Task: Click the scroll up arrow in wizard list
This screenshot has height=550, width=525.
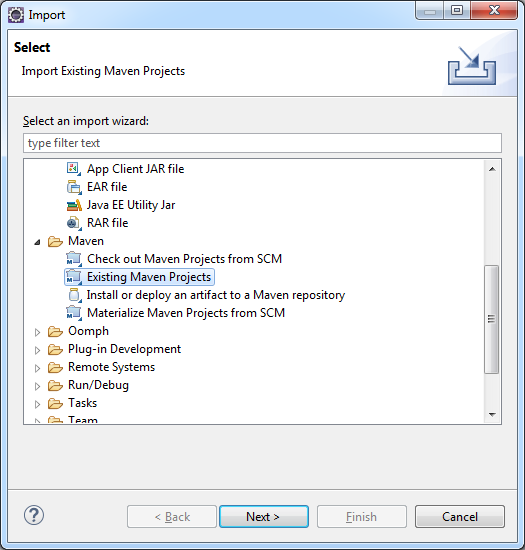Action: (492, 169)
